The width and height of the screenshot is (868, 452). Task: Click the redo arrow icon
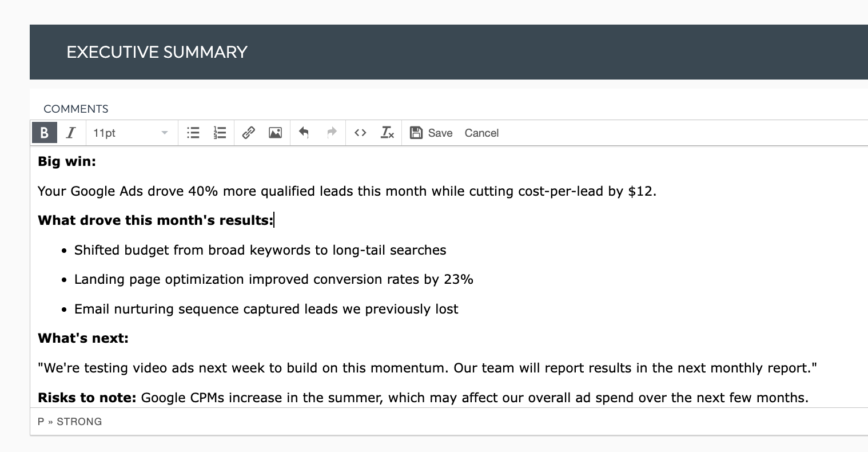332,133
